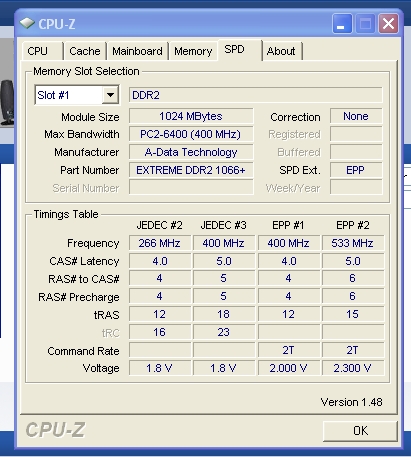This screenshot has height=457, width=411.
Task: Click the EPP #2 tRAS value 15
Action: [x=353, y=314]
